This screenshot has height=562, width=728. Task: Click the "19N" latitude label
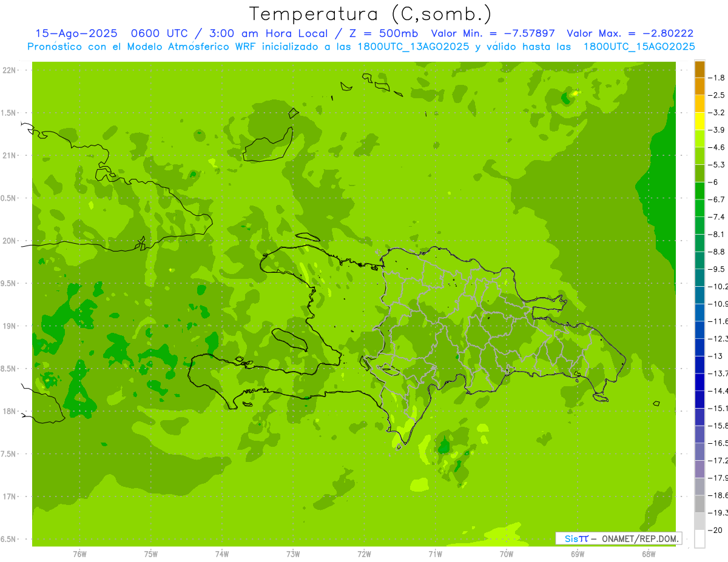click(x=9, y=326)
